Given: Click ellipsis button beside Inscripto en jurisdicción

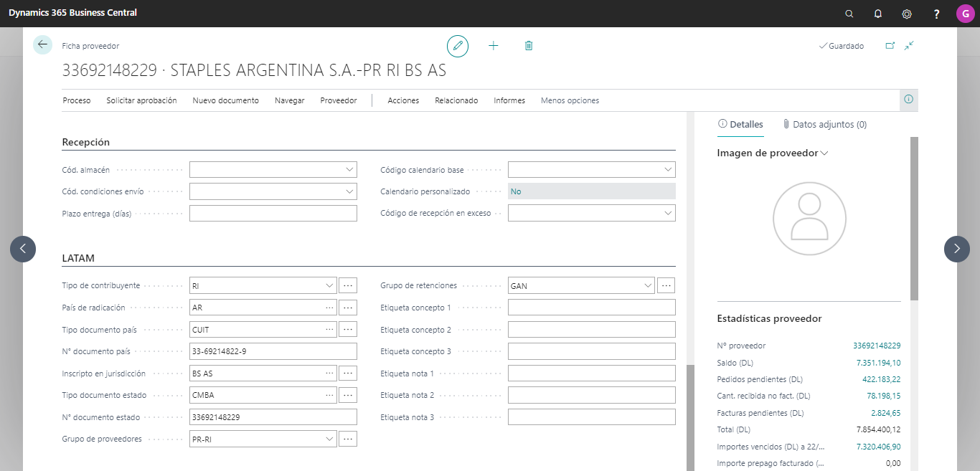Looking at the screenshot, I should point(348,374).
